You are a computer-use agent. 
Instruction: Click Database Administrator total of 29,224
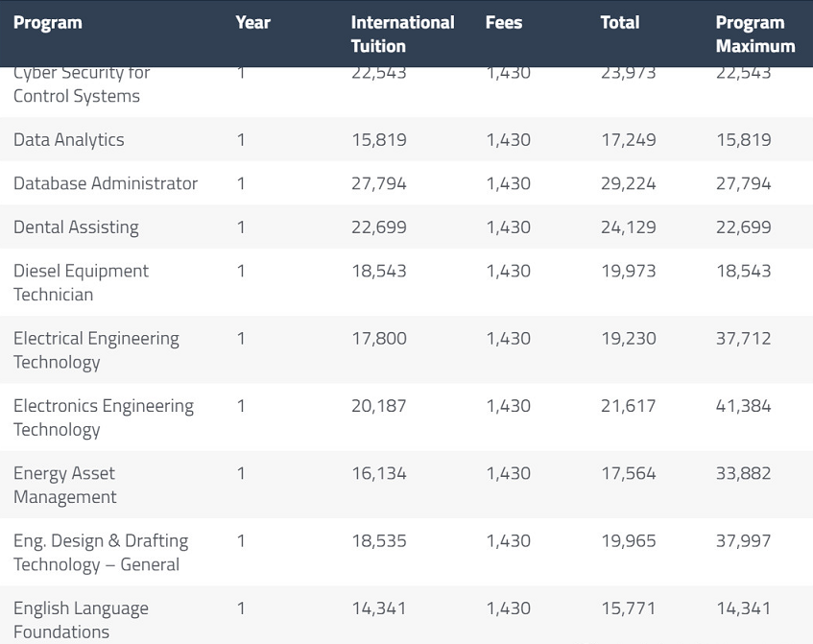coord(628,183)
